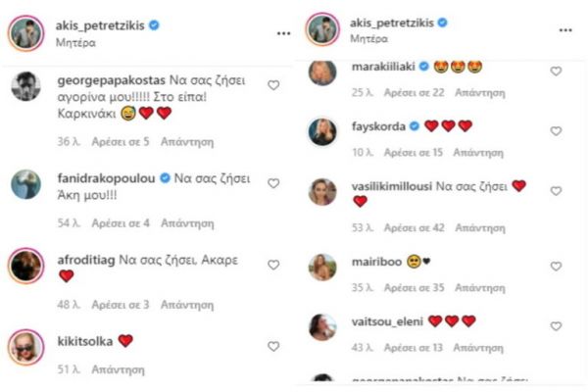The image size is (588, 392).
Task: Click akis_petretzikis avatar in the right header
Action: click(x=322, y=30)
